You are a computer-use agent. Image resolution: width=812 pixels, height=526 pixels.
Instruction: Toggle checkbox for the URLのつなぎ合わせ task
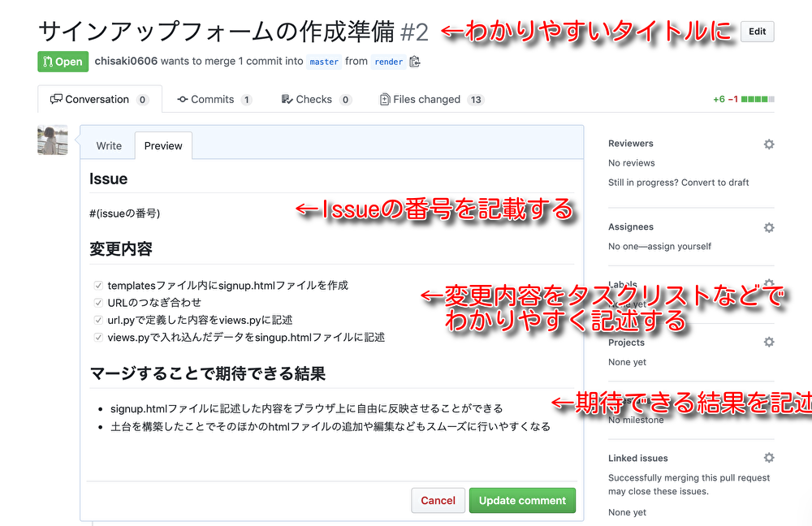click(x=98, y=303)
